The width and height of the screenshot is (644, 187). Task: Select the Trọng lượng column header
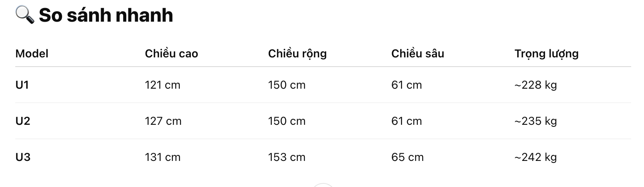pyautogui.click(x=547, y=54)
